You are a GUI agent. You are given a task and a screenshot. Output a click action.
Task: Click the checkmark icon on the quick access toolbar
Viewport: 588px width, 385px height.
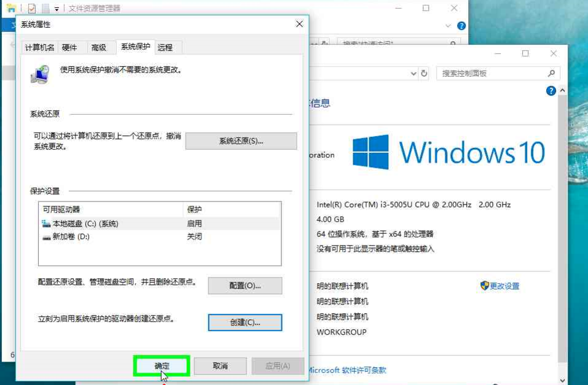[31, 8]
